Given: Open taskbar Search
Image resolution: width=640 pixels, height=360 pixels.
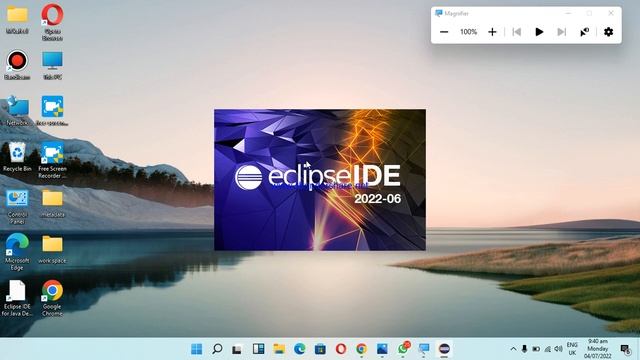Looking at the screenshot, I should pos(217,349).
